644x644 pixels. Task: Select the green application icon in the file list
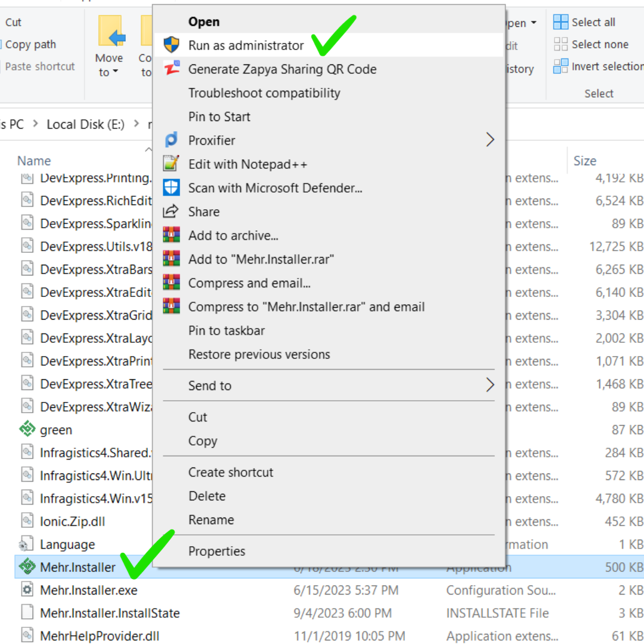click(x=27, y=429)
